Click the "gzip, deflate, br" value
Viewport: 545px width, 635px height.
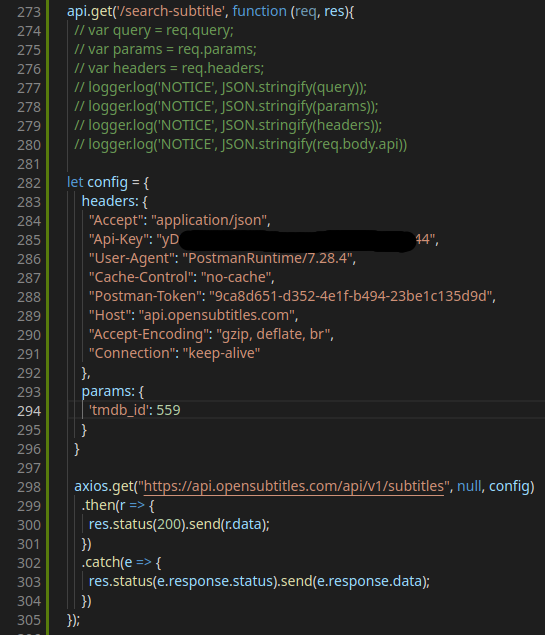tap(273, 335)
